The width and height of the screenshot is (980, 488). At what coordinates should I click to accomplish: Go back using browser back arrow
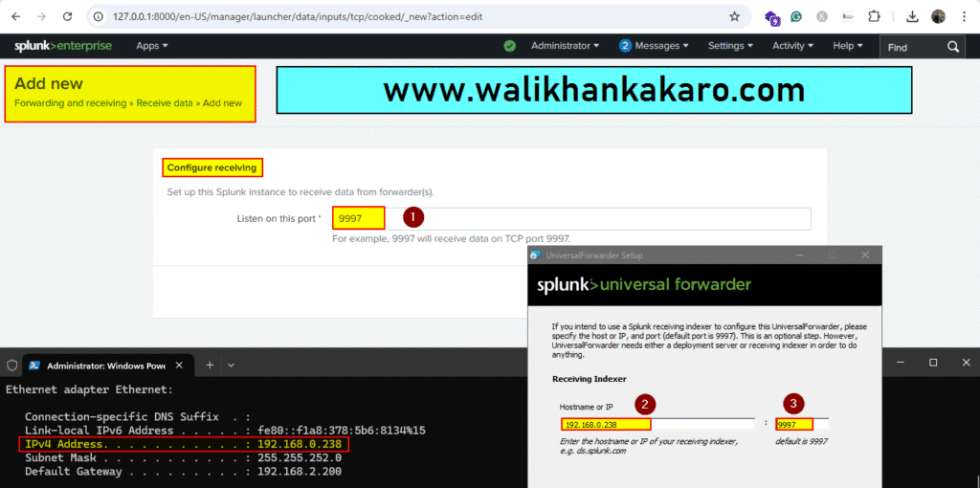tap(16, 17)
